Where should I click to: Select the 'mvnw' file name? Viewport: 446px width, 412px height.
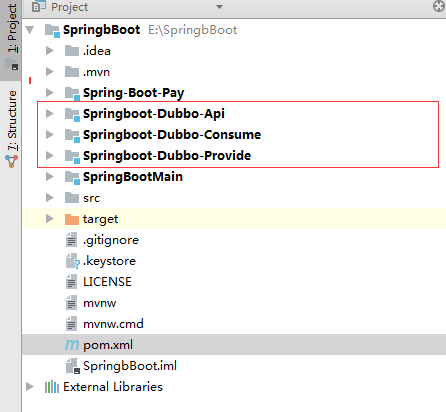click(x=99, y=303)
